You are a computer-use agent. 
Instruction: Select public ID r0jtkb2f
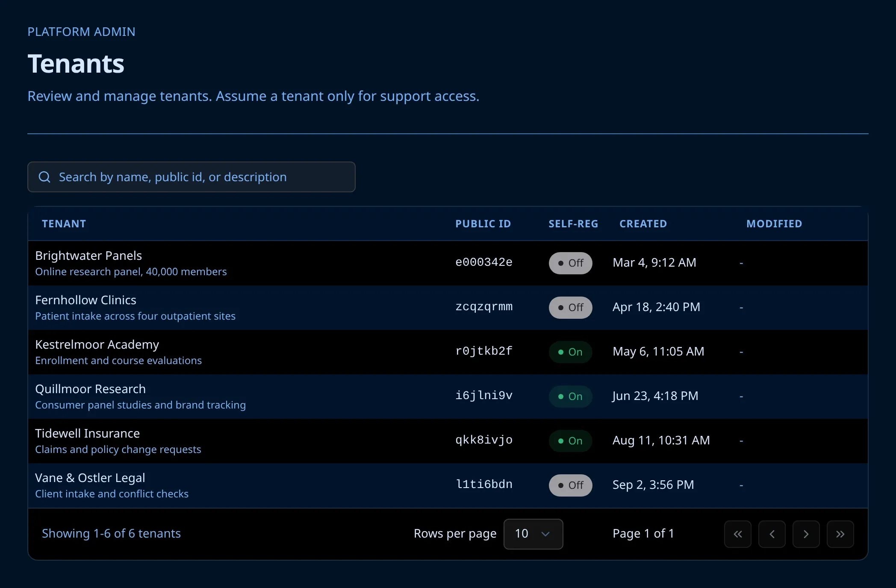[484, 351]
